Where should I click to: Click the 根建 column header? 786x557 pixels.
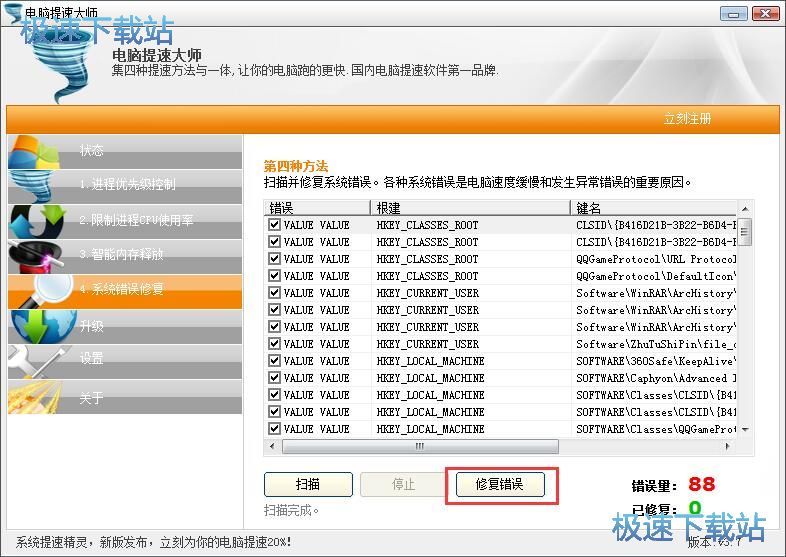pos(470,208)
